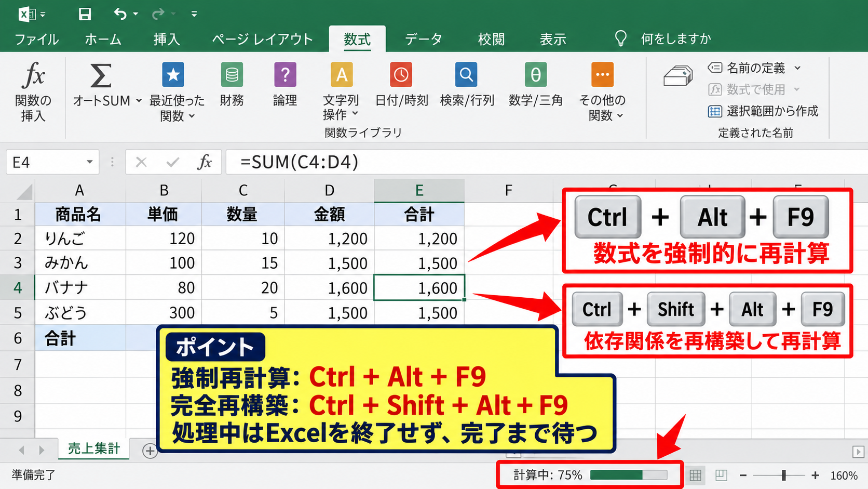Select row 4 header

(18, 287)
